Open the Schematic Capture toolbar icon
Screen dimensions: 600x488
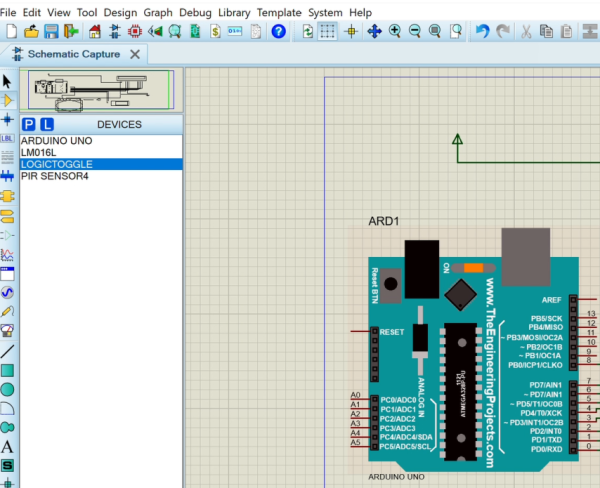pyautogui.click(x=114, y=31)
